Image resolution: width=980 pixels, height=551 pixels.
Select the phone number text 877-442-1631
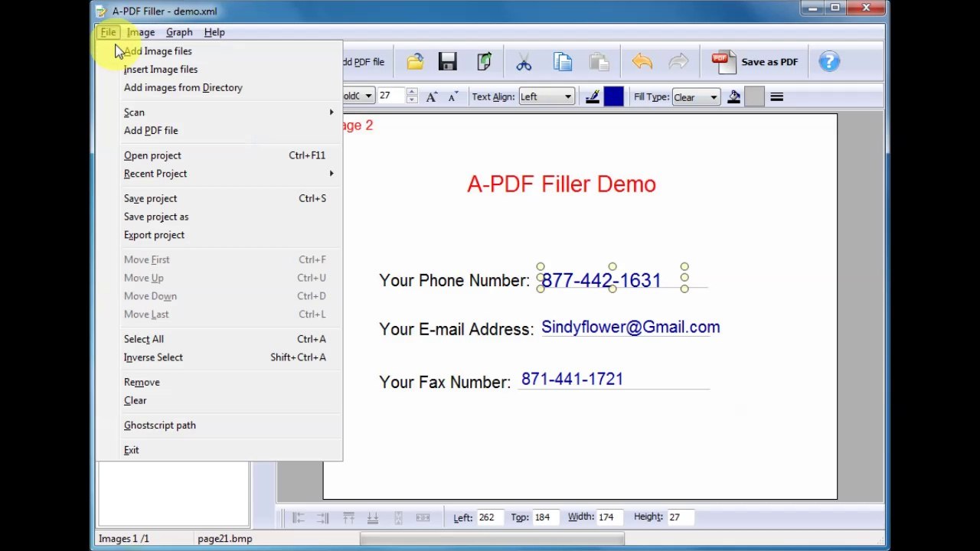coord(601,281)
